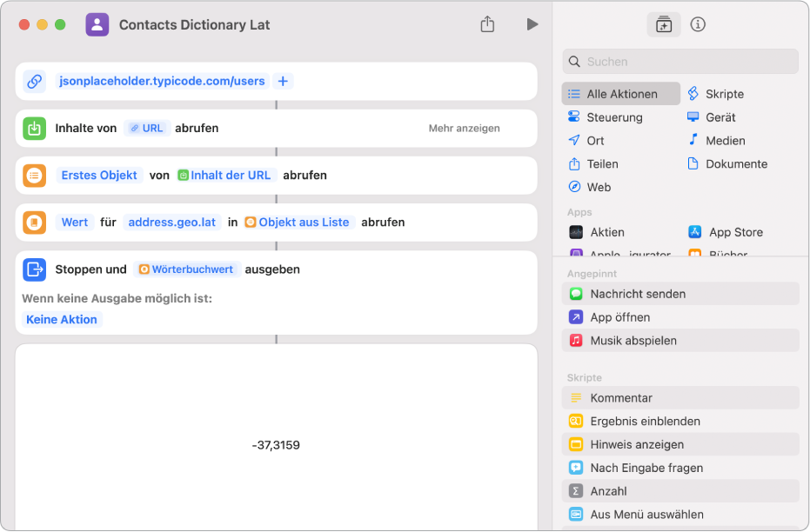Open the Aktien app actions
This screenshot has width=810, height=532.
597,232
